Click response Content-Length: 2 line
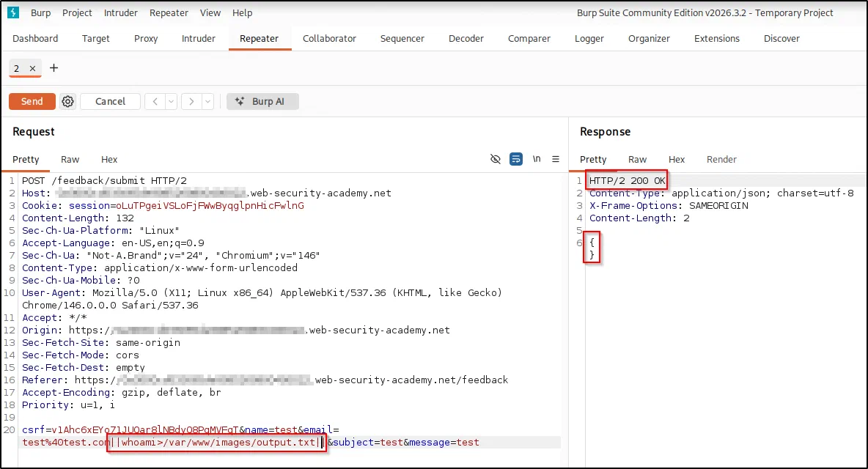The image size is (868, 469). 639,218
